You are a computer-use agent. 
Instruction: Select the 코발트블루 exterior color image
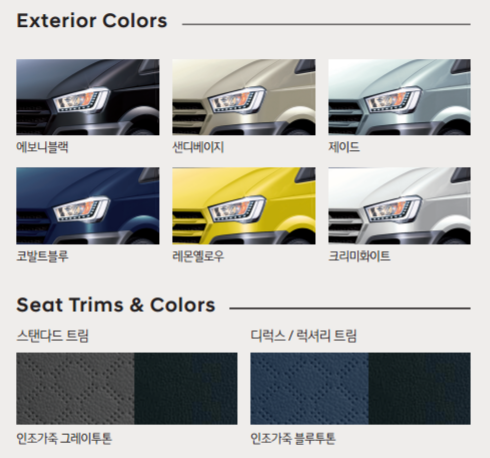coord(88,206)
